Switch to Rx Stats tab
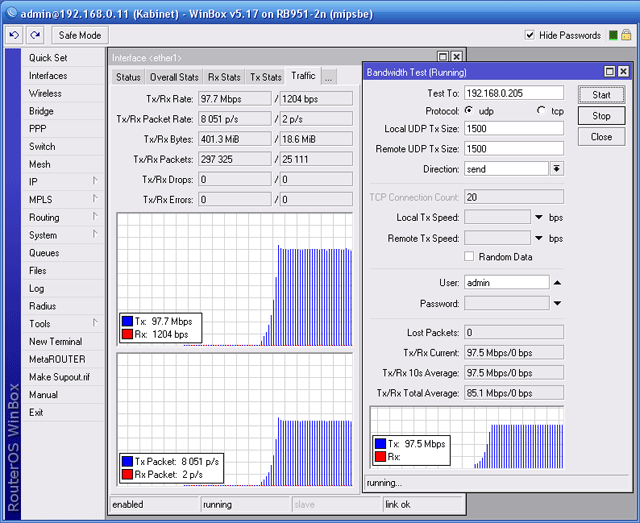 224,77
